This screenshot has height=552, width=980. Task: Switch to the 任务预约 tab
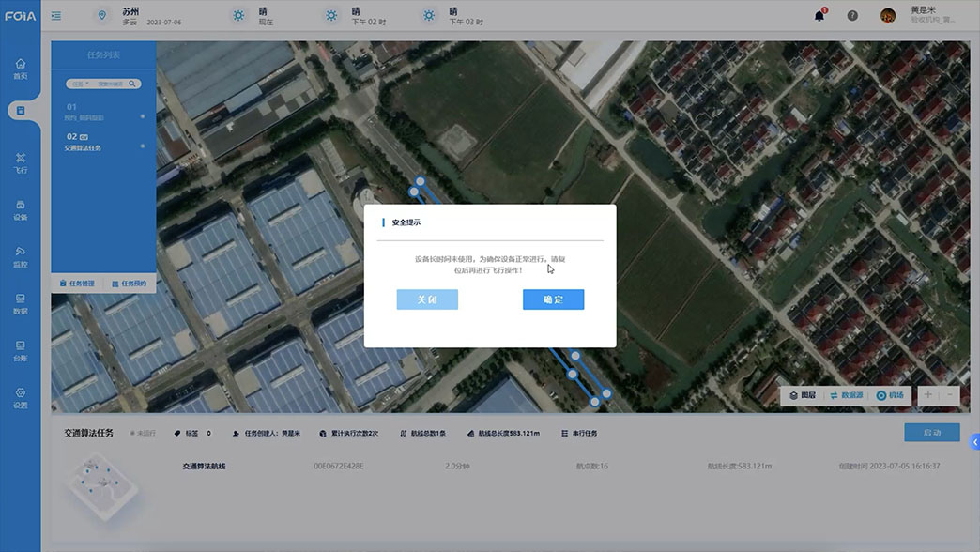(129, 284)
